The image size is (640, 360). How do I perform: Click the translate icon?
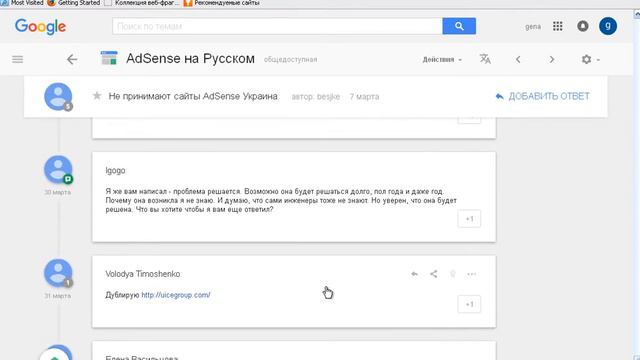[485, 59]
